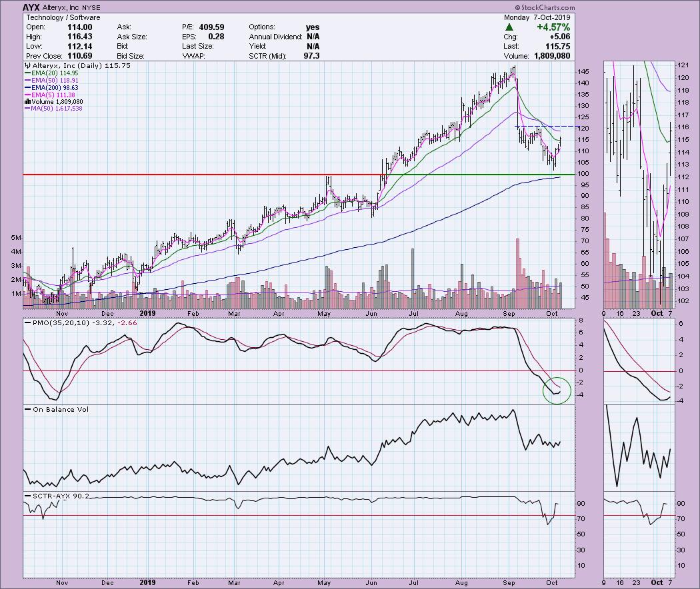Click the StockCharts.com watermark link
The image size is (700, 589).
[545, 7]
